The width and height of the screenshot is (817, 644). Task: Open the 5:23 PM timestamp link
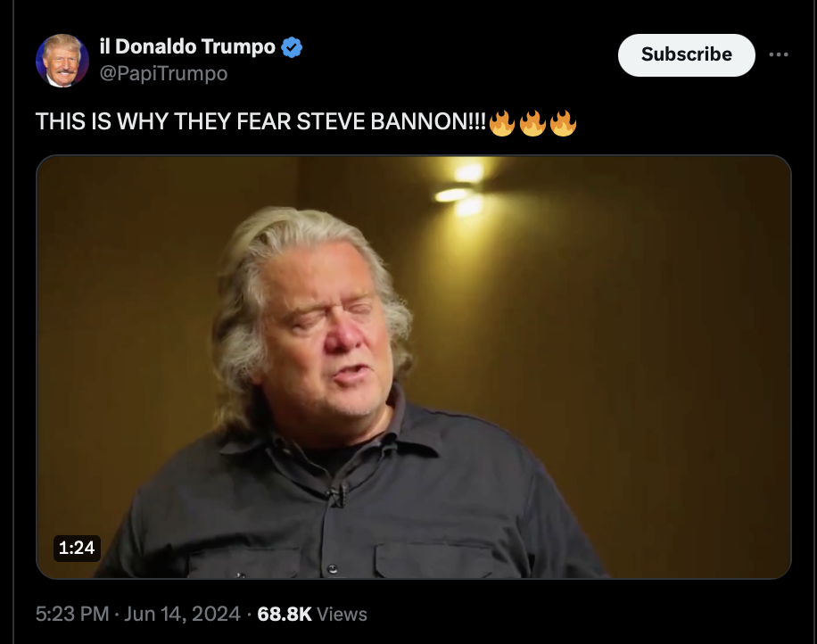72,614
